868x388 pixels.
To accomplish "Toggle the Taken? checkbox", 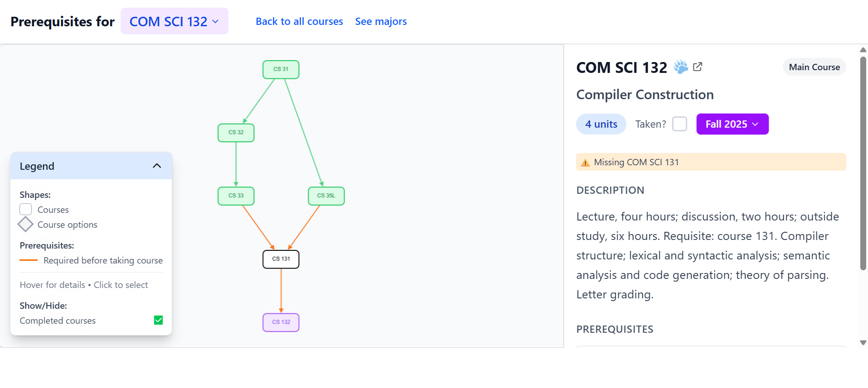I will tap(679, 124).
